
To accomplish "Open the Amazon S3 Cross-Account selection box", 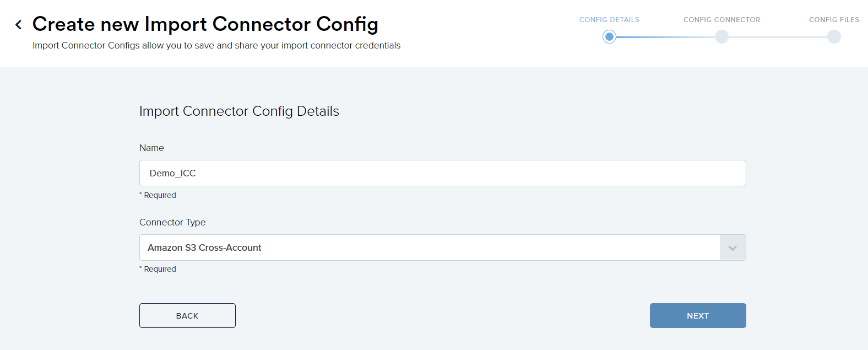I will coord(430,247).
